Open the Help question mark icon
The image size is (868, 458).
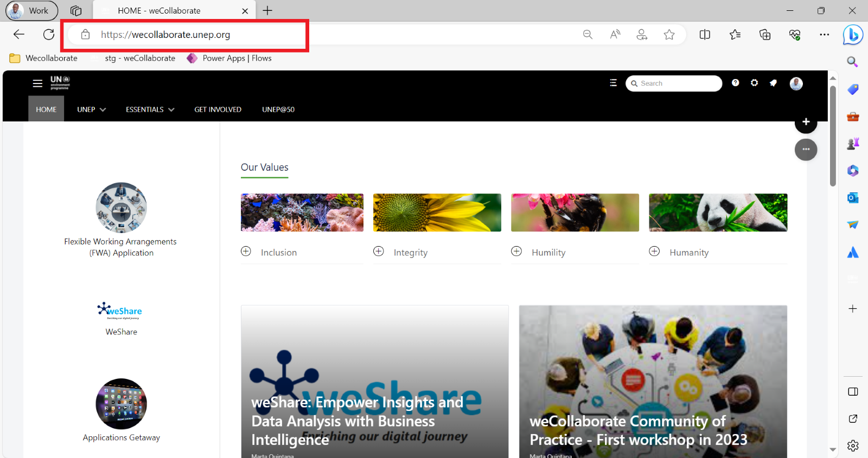735,83
